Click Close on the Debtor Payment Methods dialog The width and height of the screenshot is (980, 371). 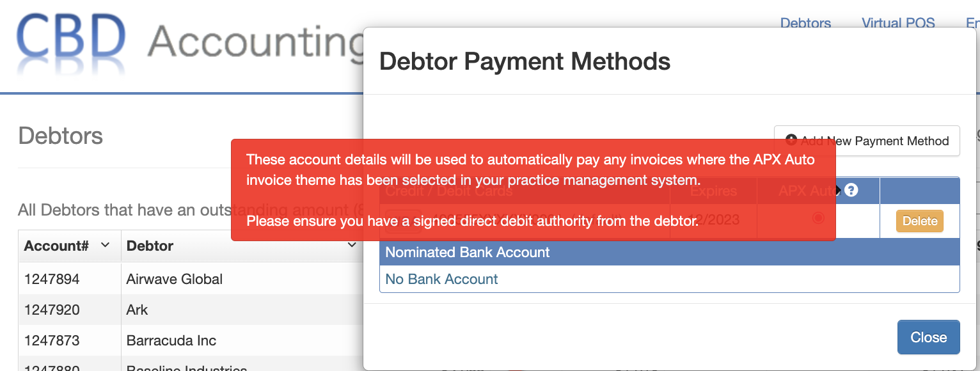point(928,337)
